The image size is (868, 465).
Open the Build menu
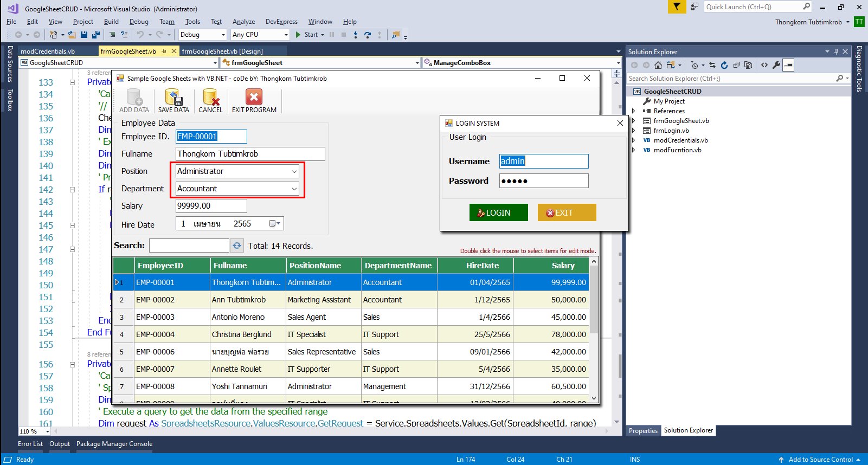[x=111, y=22]
